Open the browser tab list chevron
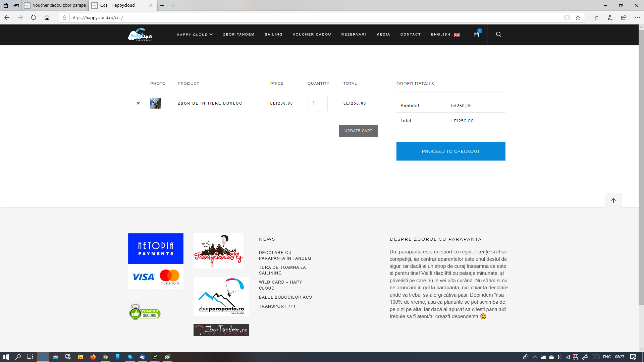The width and height of the screenshot is (644, 362). (173, 5)
